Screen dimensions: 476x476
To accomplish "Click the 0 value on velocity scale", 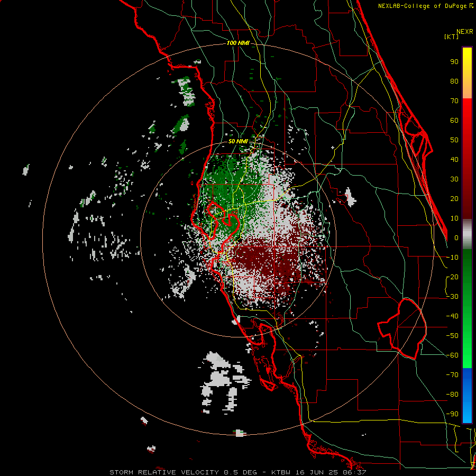I will click(456, 237).
